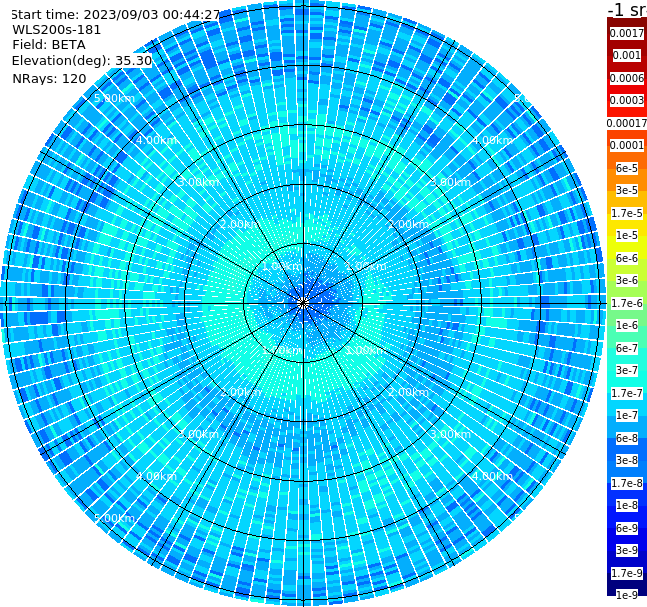
Task: Click the 6e-6 colorbar label
Action: [627, 258]
